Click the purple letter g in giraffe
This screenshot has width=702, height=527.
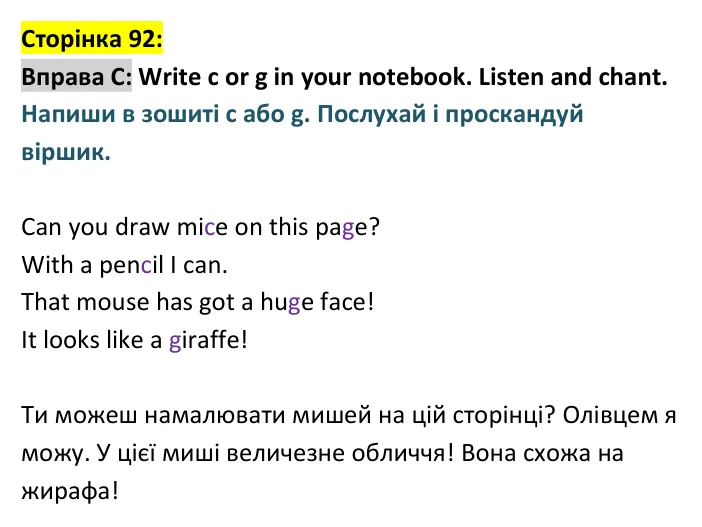coord(175,342)
